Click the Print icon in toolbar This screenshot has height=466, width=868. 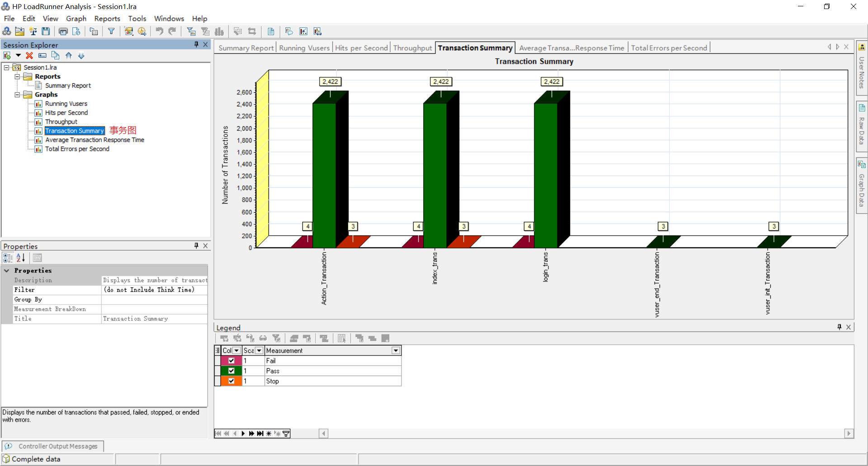click(63, 31)
